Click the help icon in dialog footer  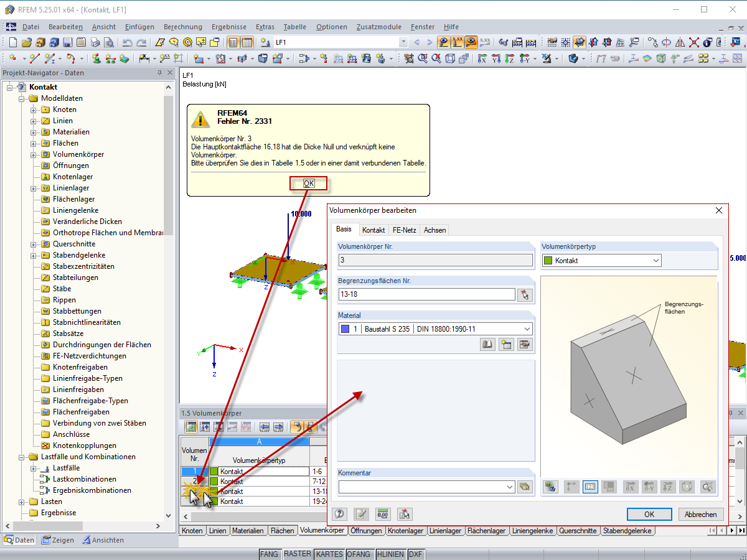tap(340, 514)
